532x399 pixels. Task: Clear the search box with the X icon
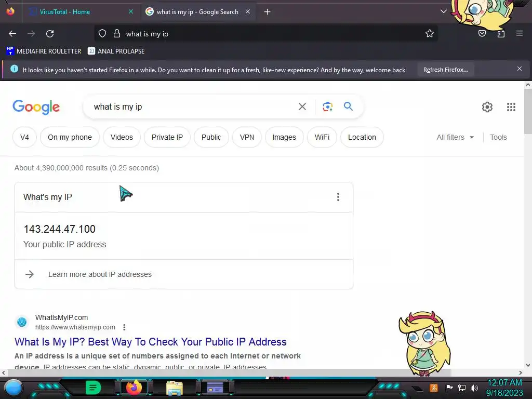coord(302,107)
